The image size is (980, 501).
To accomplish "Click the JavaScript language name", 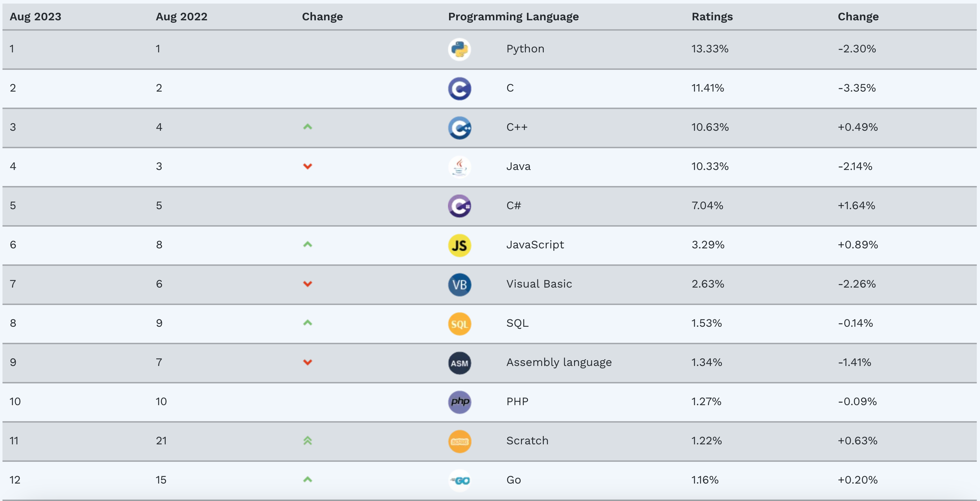I will click(x=535, y=245).
